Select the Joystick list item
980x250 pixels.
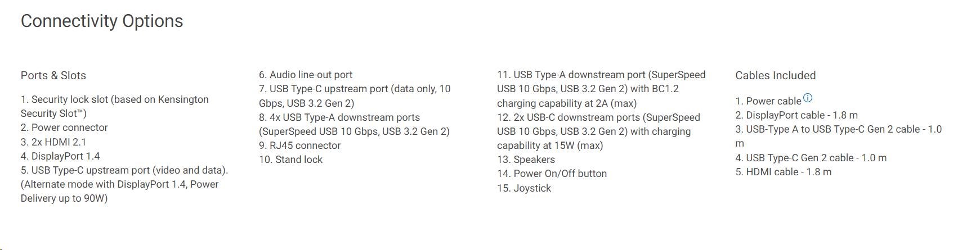click(x=524, y=188)
